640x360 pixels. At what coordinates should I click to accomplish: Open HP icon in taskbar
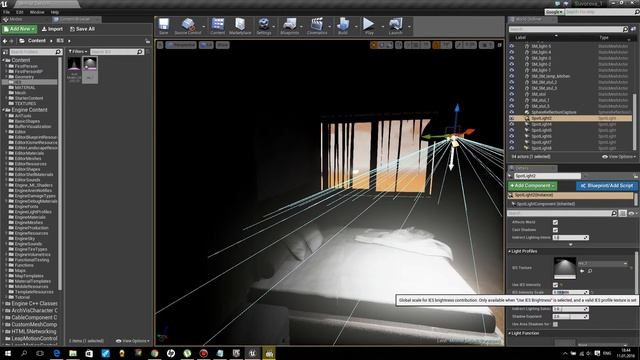coord(171,353)
